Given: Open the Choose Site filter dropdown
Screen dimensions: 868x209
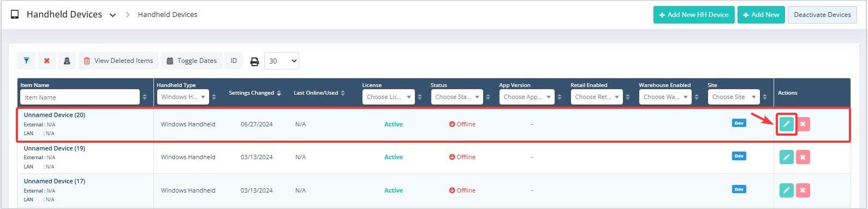Looking at the screenshot, I should point(733,97).
